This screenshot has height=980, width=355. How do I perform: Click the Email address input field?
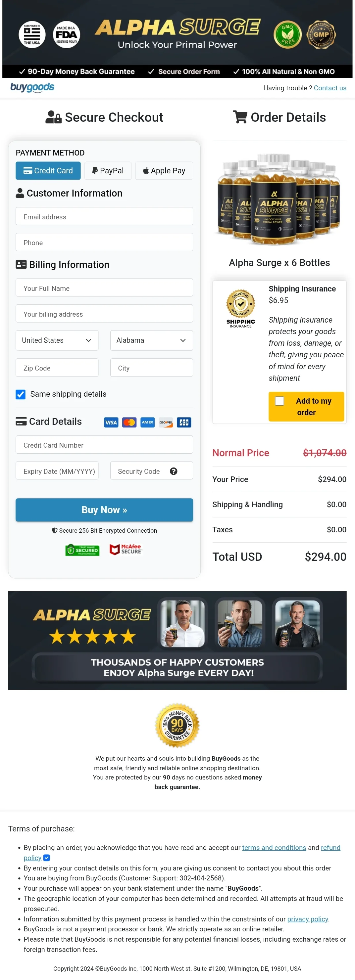tap(104, 216)
